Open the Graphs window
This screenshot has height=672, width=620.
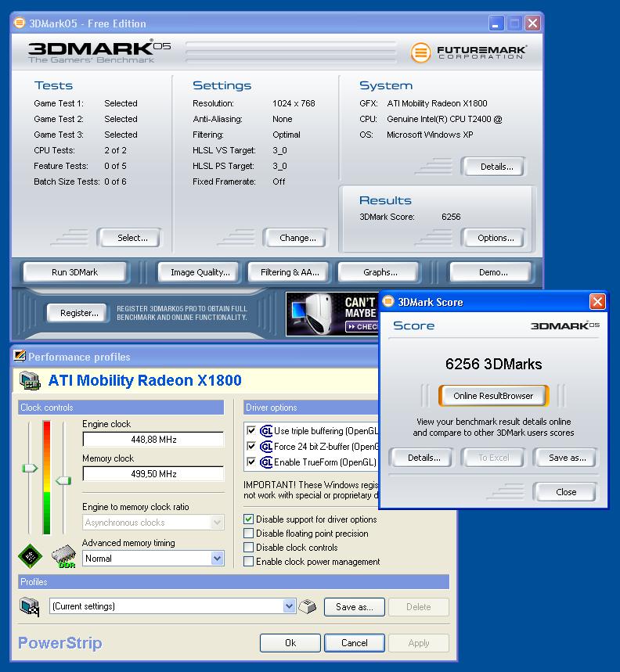click(380, 272)
